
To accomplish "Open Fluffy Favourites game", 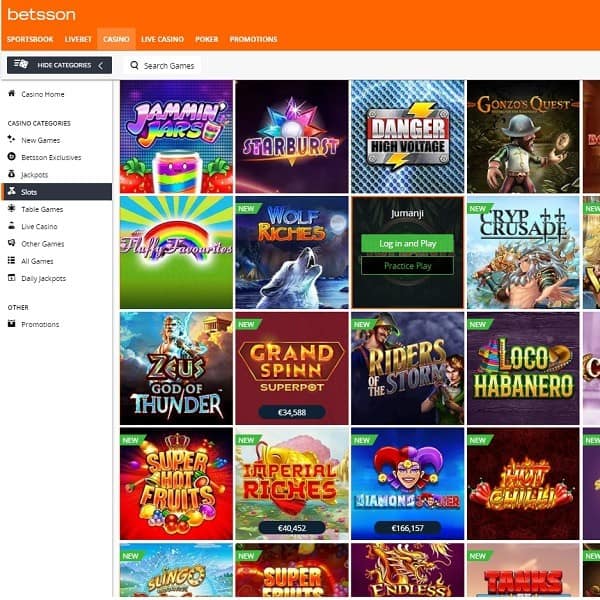I will pos(176,252).
